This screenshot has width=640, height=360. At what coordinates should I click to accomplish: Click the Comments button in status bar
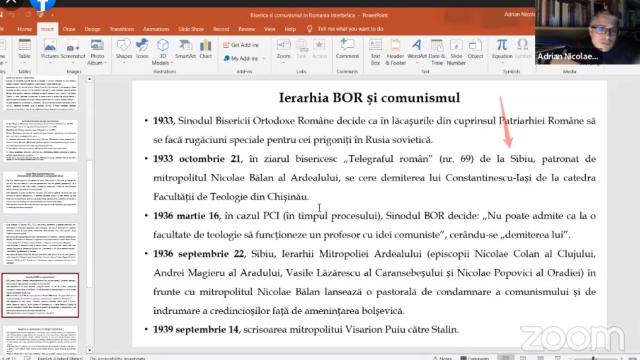point(474,358)
